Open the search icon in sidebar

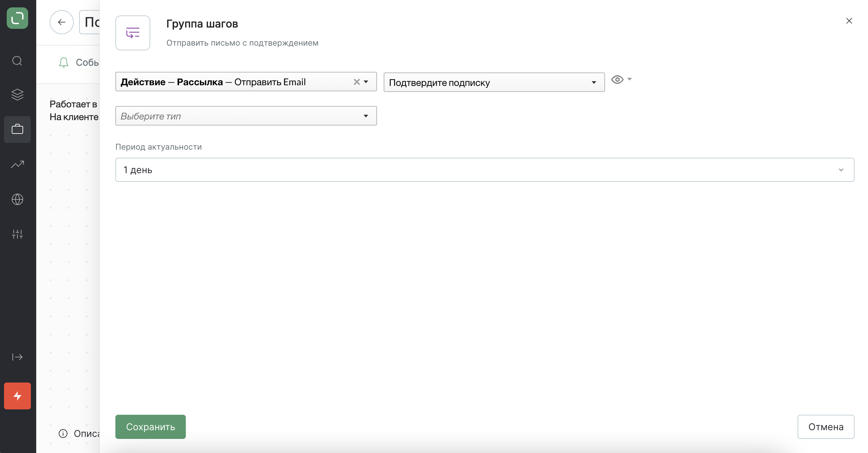17,61
